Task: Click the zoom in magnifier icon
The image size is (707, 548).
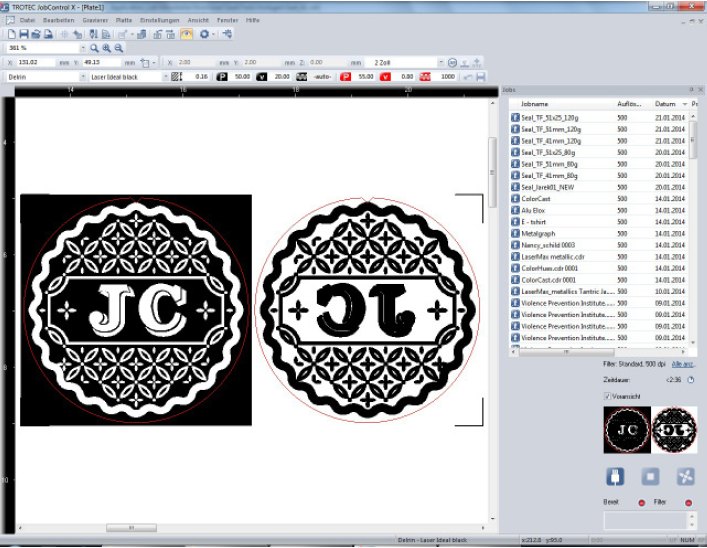Action: coord(107,48)
